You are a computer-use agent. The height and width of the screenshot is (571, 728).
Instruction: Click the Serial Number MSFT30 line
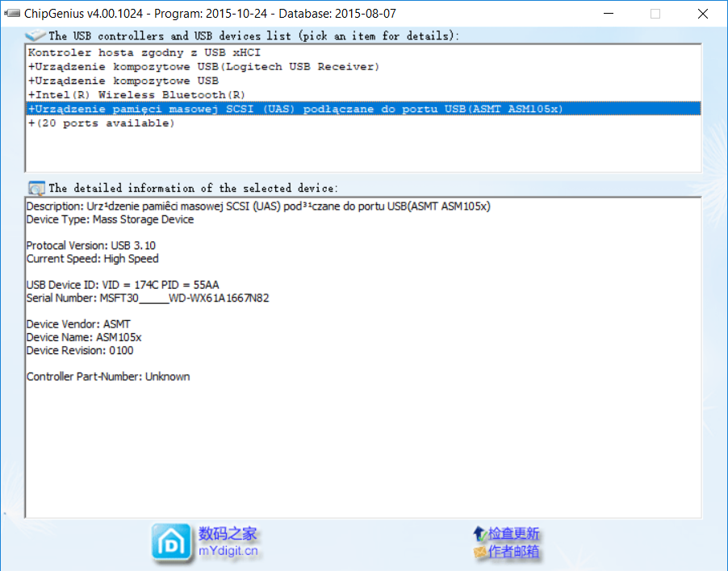tap(148, 298)
